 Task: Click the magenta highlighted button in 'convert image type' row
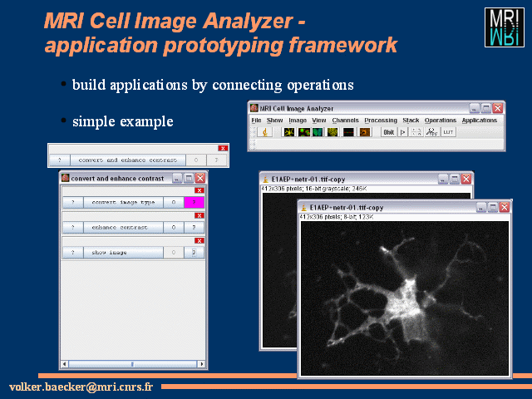[x=194, y=202]
